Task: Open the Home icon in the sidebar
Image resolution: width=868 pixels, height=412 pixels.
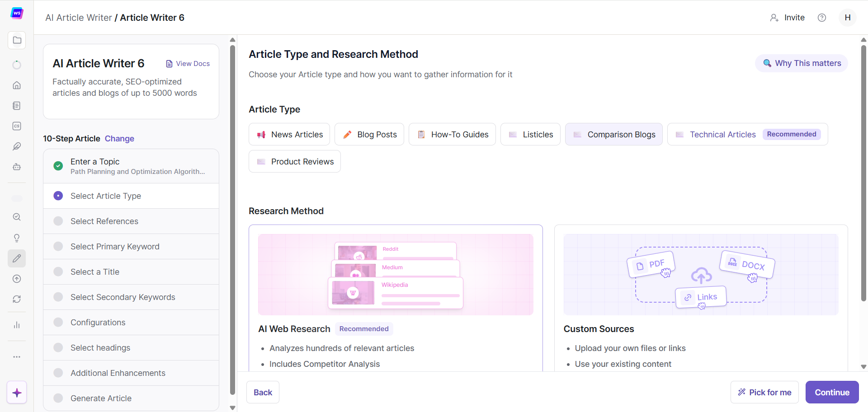Action: point(17,85)
